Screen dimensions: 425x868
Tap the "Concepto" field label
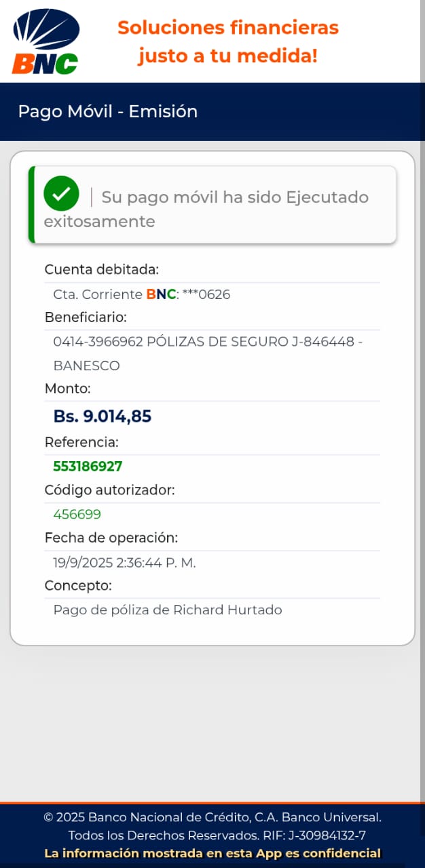pyautogui.click(x=78, y=585)
